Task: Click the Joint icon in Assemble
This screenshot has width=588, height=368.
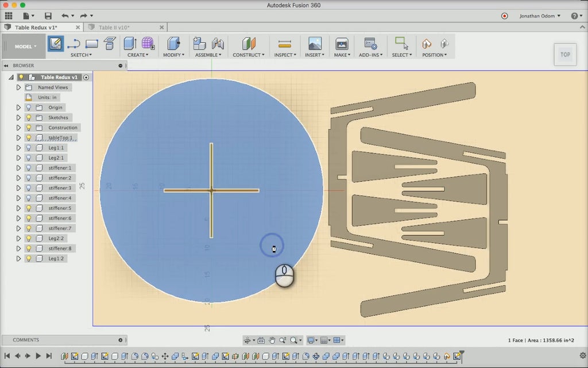Action: pyautogui.click(x=218, y=44)
